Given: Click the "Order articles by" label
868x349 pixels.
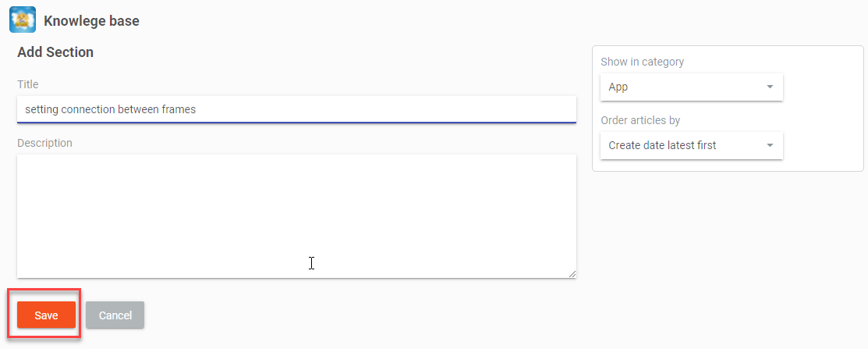Looking at the screenshot, I should pos(640,120).
